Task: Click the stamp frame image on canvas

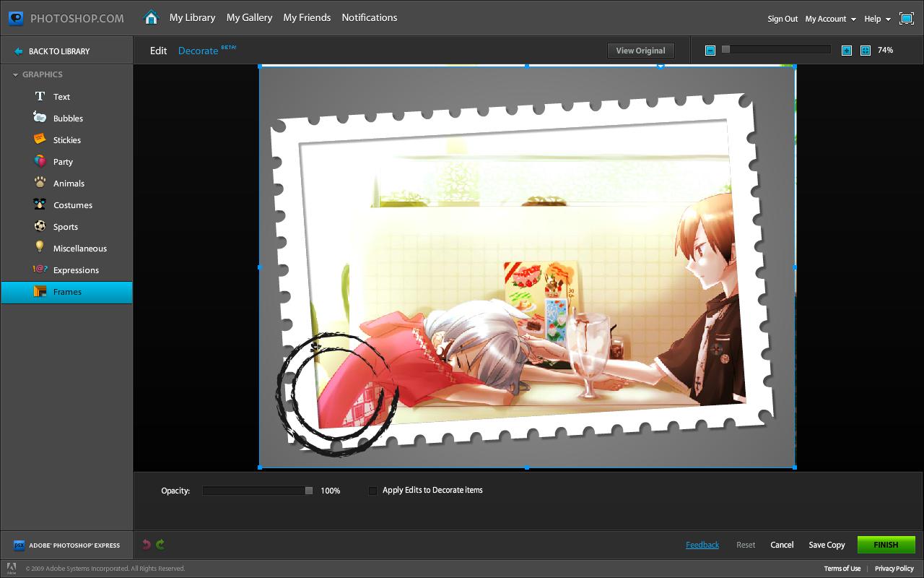Action: pyautogui.click(x=527, y=267)
